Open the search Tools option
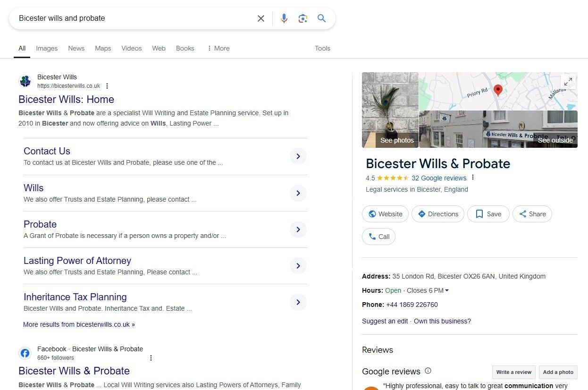This screenshot has height=390, width=588. tap(322, 48)
